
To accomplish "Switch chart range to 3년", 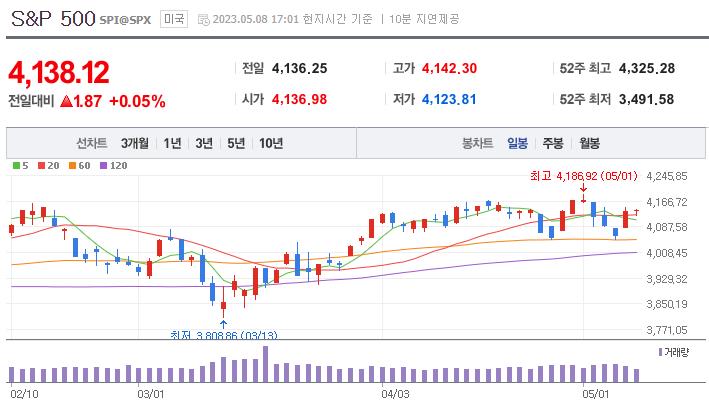I will click(204, 143).
